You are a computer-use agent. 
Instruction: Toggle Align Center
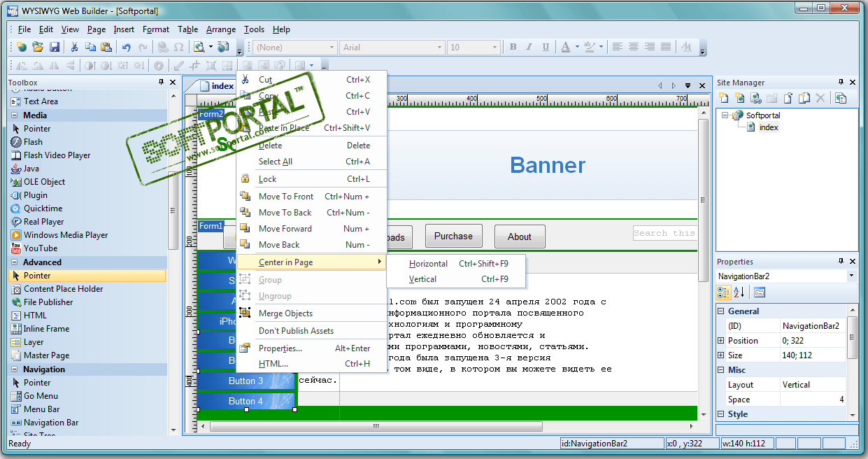[634, 47]
